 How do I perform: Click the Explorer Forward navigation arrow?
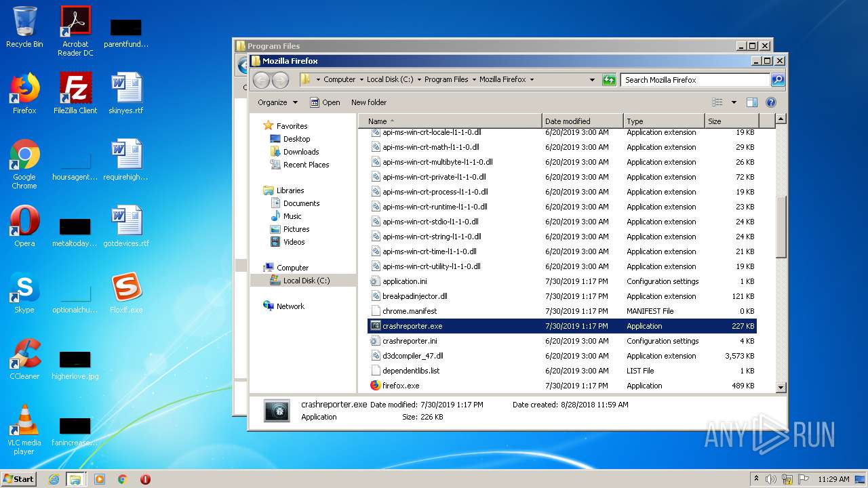(280, 80)
